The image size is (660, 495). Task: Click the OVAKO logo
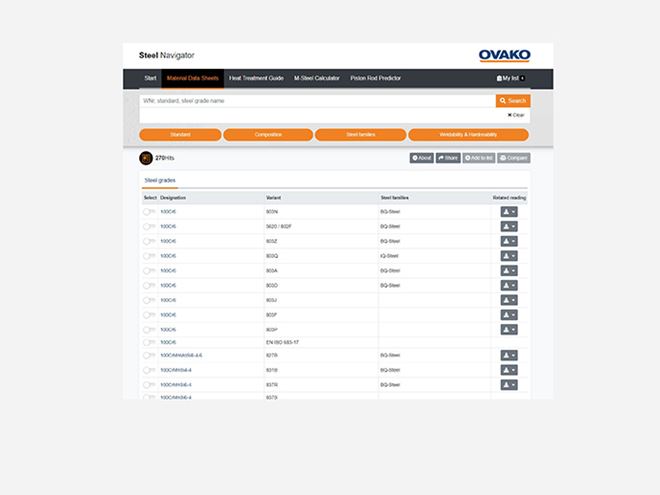[505, 55]
